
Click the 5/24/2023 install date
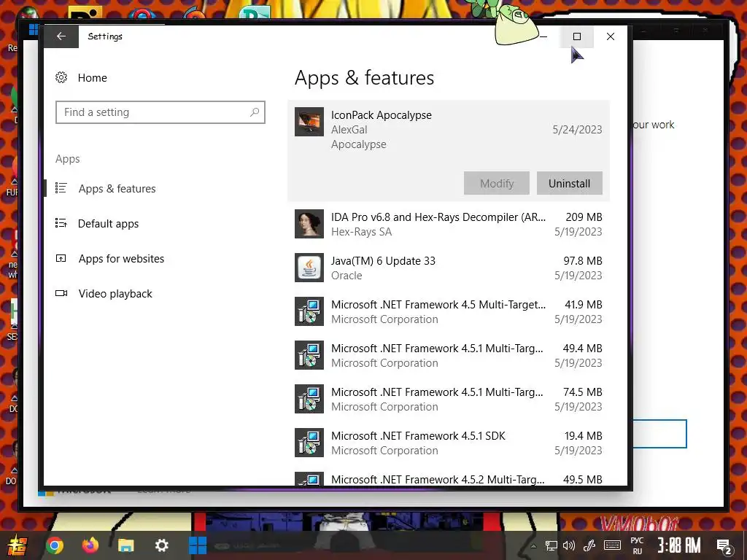(x=577, y=130)
